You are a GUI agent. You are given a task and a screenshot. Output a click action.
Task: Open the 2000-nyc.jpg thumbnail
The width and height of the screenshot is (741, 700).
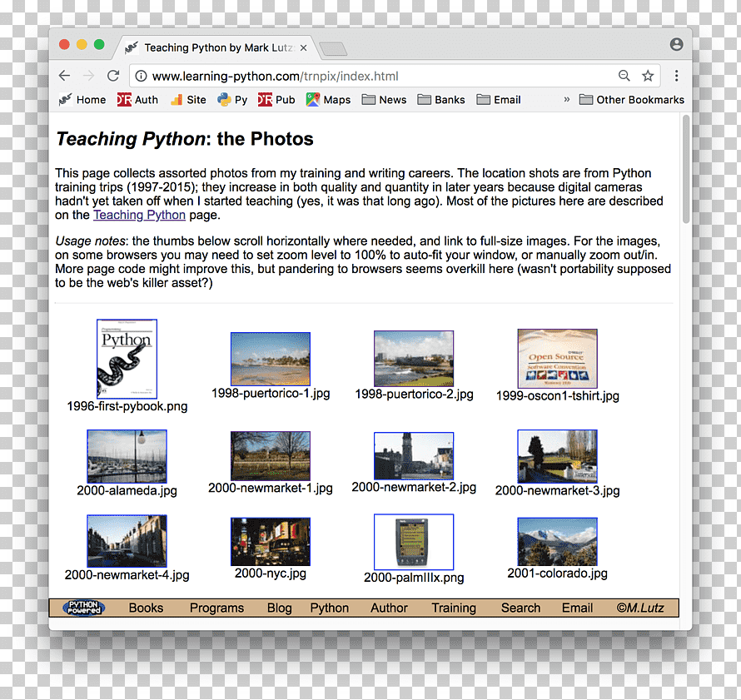271,541
